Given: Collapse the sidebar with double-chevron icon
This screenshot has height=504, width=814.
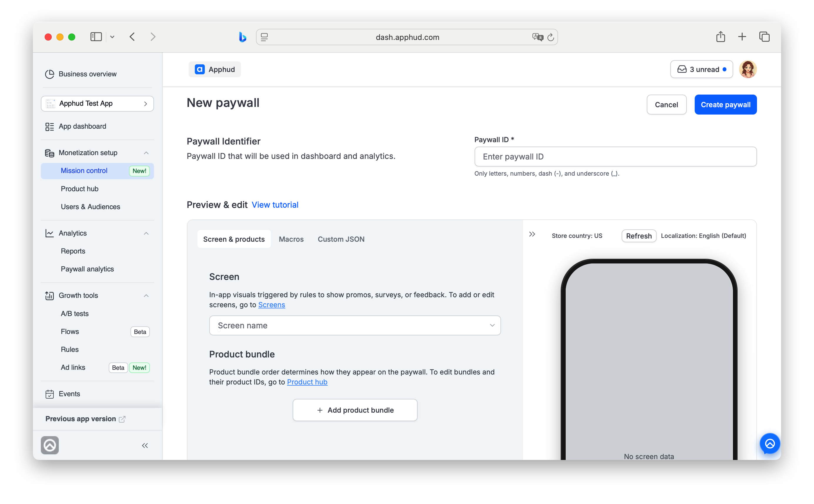Looking at the screenshot, I should tap(145, 446).
